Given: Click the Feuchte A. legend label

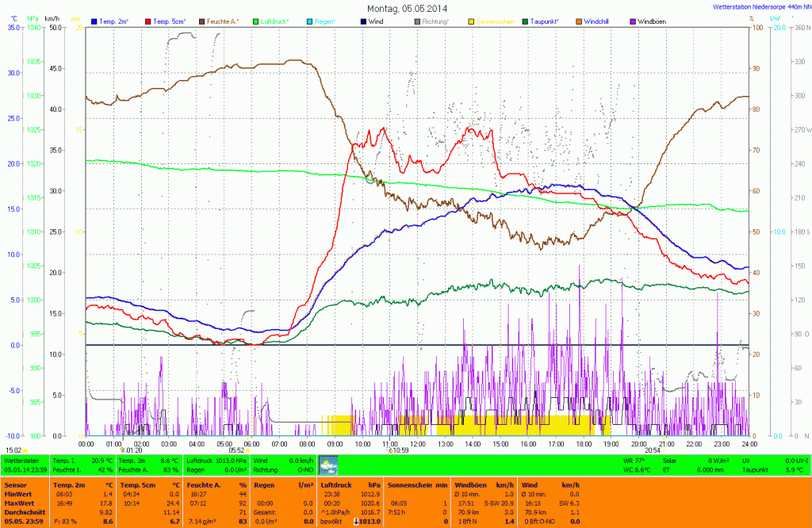Looking at the screenshot, I should click(x=224, y=21).
